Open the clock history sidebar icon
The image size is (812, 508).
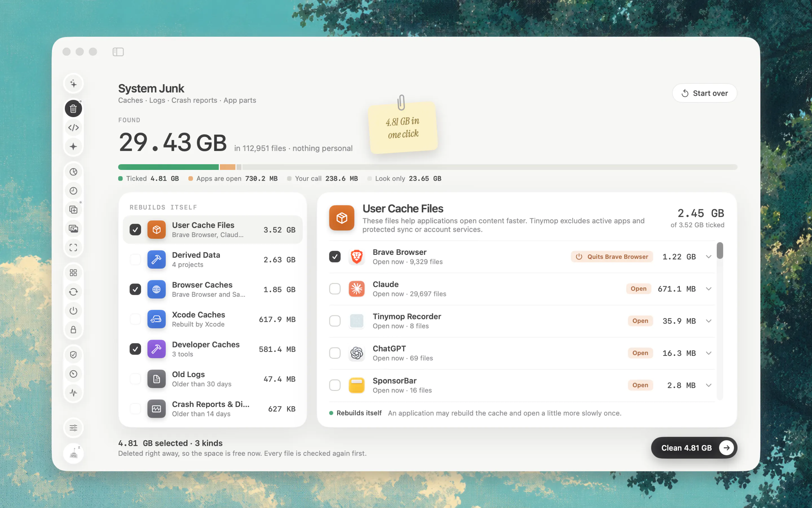(x=73, y=191)
